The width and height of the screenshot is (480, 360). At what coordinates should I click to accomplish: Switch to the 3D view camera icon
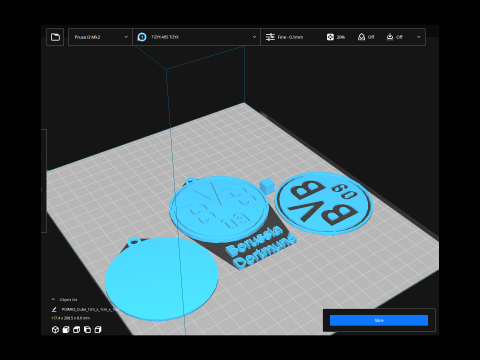point(55,330)
